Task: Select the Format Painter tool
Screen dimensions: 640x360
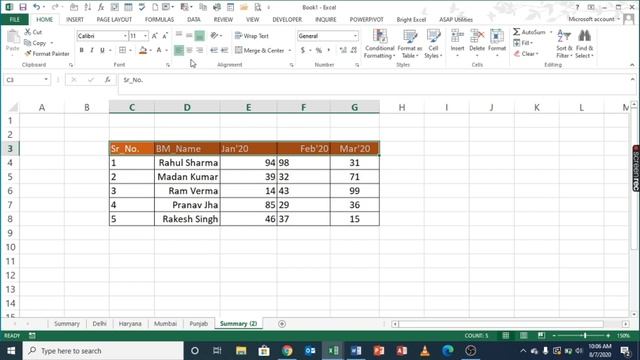Action: [x=47, y=53]
